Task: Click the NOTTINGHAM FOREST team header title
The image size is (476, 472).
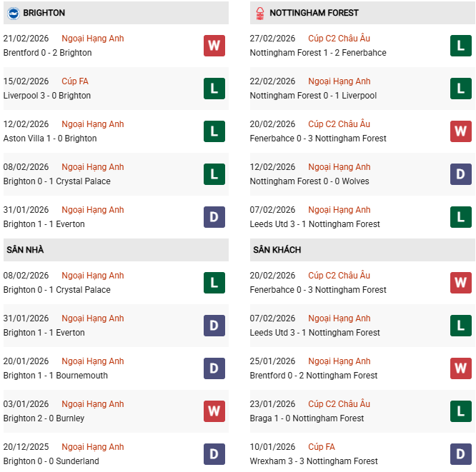Action: pos(315,13)
